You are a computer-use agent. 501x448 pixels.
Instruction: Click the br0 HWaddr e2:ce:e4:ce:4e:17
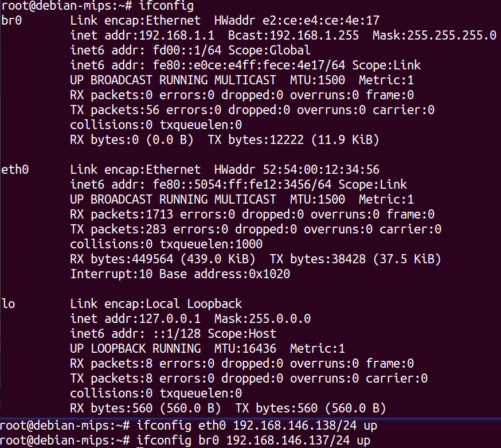pyautogui.click(x=297, y=21)
